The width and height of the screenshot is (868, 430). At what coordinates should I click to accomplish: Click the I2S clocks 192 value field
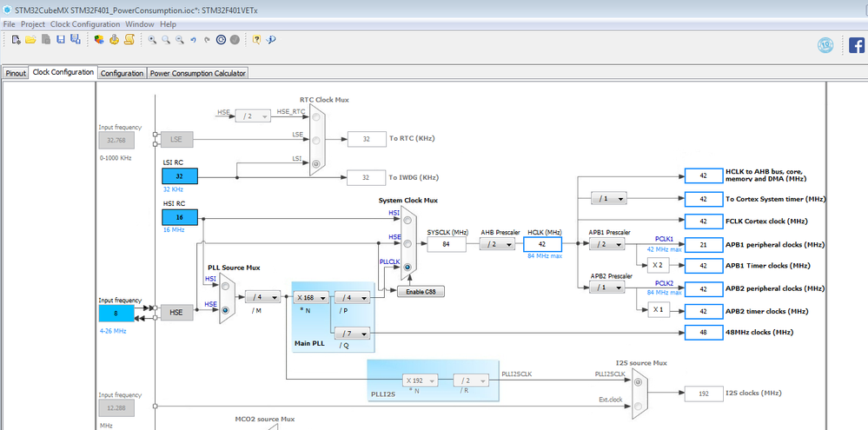click(704, 394)
